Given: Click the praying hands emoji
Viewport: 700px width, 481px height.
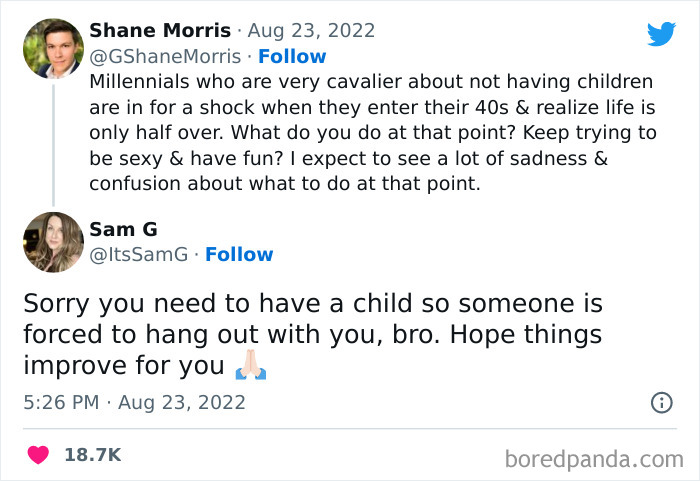Looking at the screenshot, I should pyautogui.click(x=250, y=367).
